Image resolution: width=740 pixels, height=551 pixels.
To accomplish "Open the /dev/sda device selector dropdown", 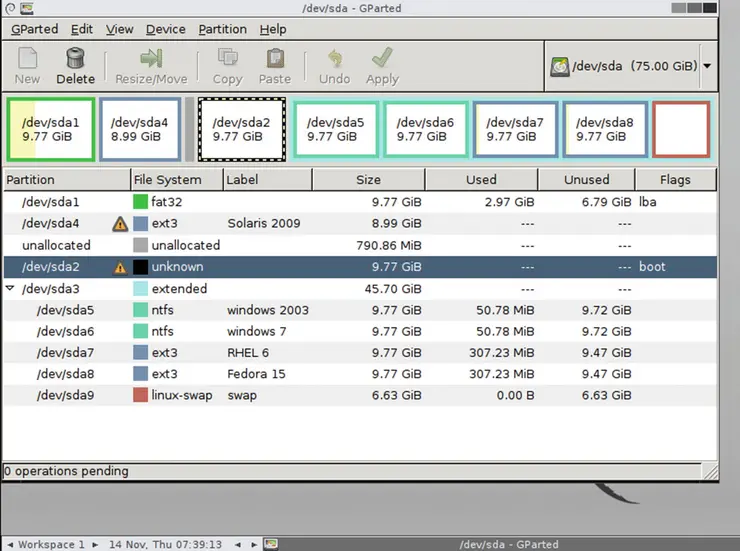I will (707, 67).
